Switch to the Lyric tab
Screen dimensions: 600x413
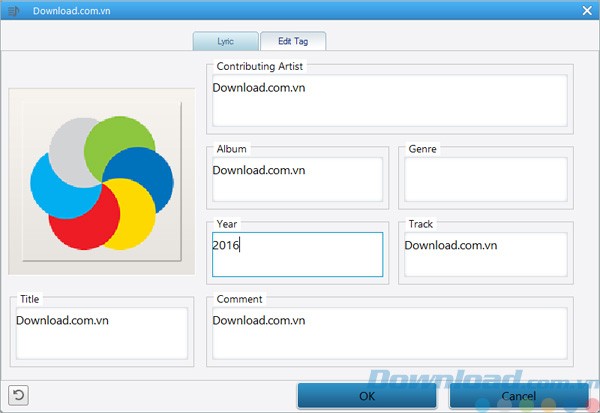pyautogui.click(x=225, y=41)
